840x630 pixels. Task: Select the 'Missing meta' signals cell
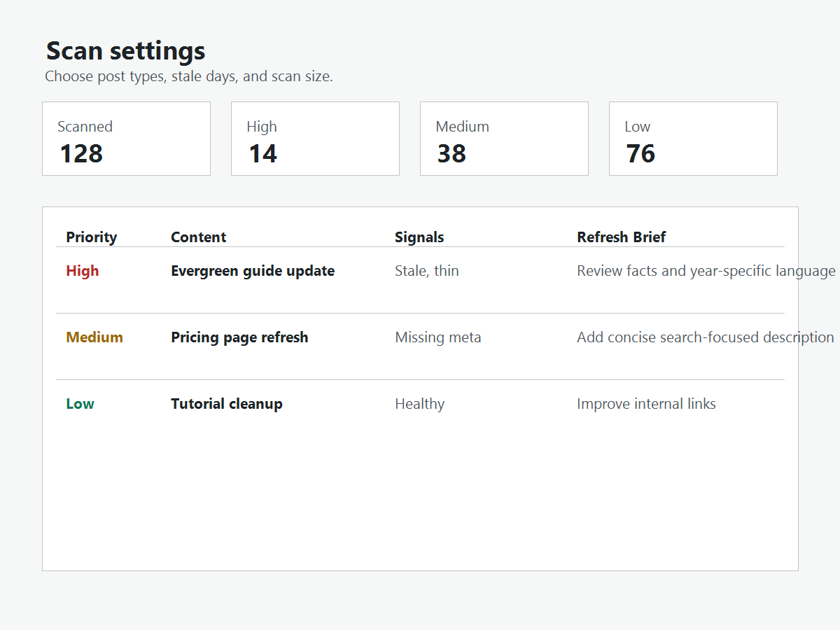(438, 337)
